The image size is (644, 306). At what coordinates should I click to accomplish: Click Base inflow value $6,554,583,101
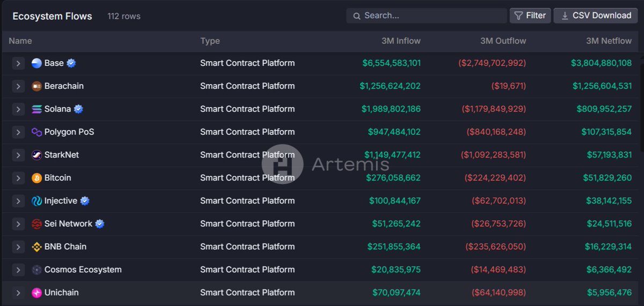point(392,63)
